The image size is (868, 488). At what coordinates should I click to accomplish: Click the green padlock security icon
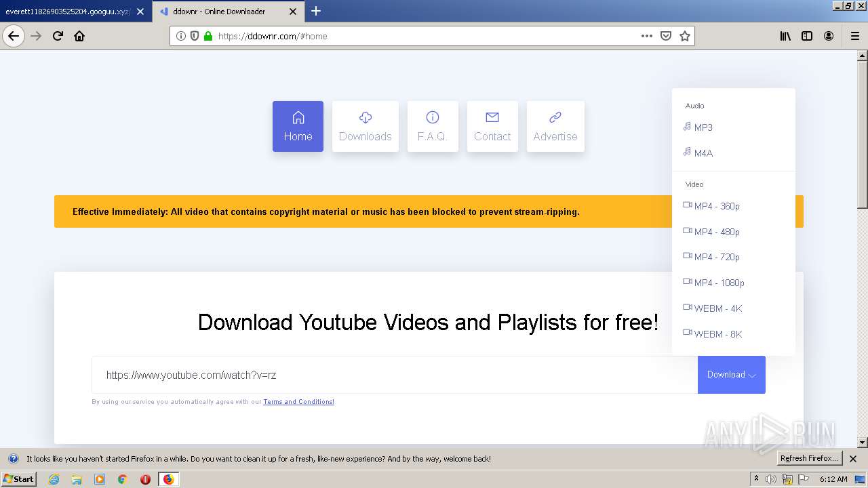[208, 36]
